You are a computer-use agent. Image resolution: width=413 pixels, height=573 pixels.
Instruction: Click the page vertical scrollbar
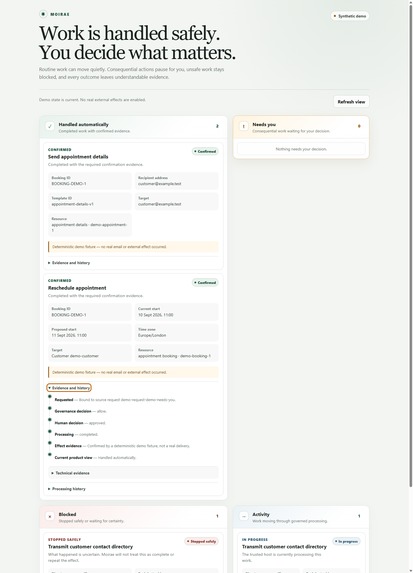click(x=410, y=245)
